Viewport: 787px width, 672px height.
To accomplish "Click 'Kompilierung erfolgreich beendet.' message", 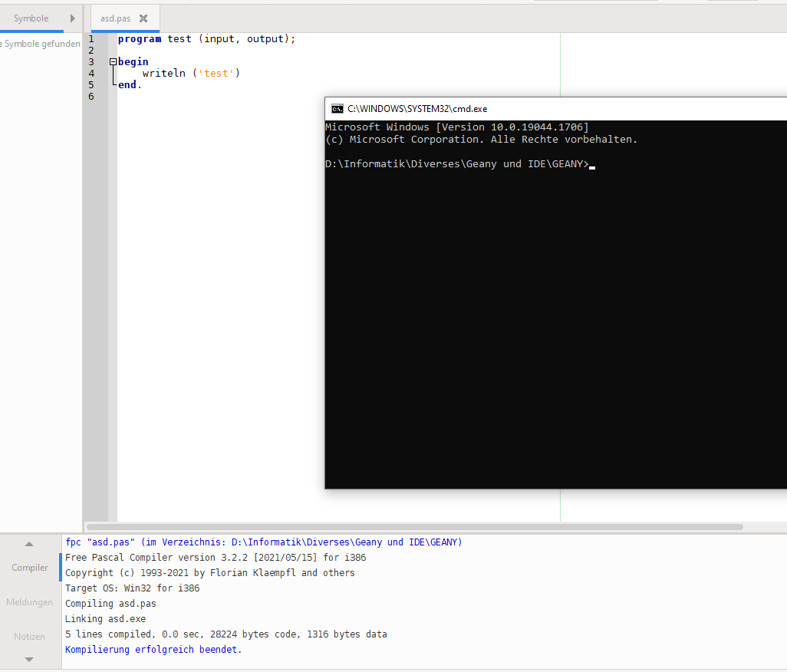I will click(x=153, y=650).
